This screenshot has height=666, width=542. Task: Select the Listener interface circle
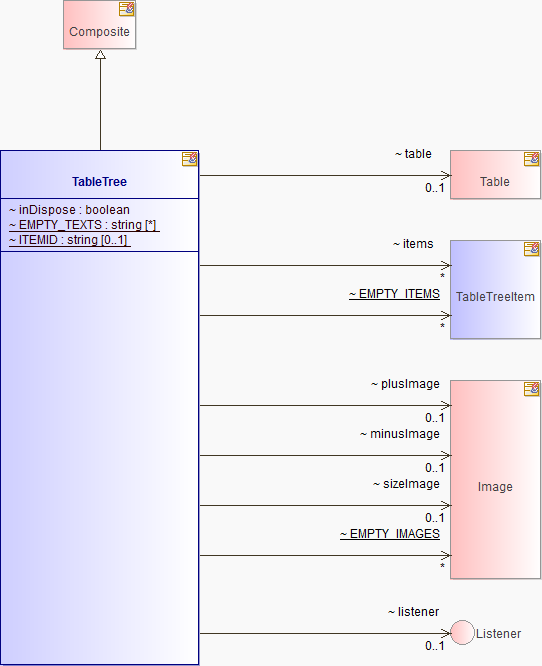coord(462,632)
